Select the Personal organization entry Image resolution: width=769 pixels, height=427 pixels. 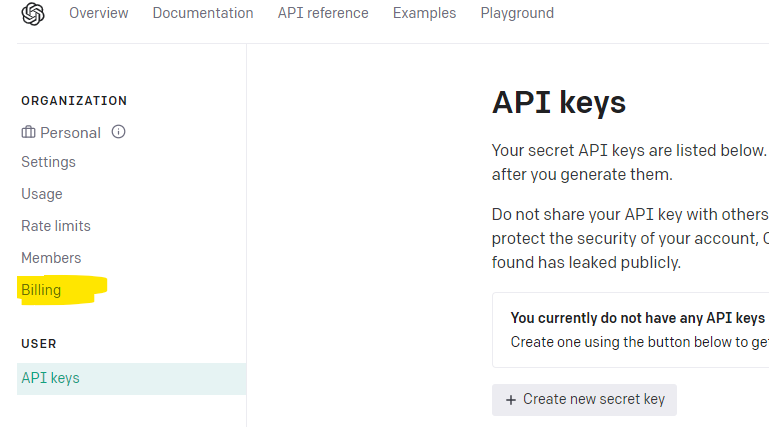point(70,132)
